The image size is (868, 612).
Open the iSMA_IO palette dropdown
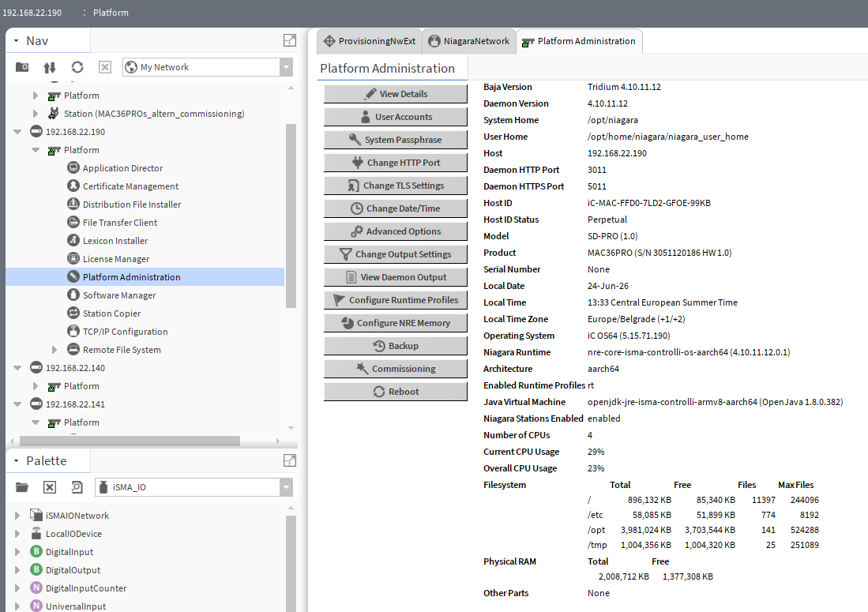(x=286, y=487)
